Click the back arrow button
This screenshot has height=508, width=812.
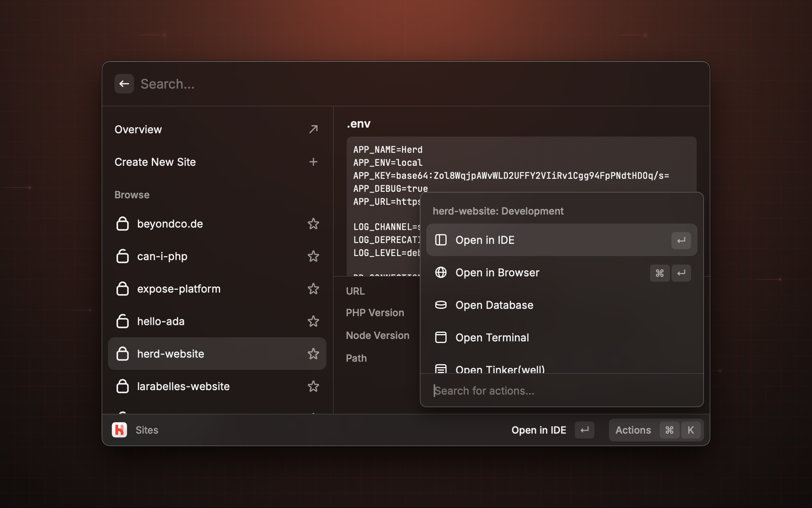[x=124, y=84]
